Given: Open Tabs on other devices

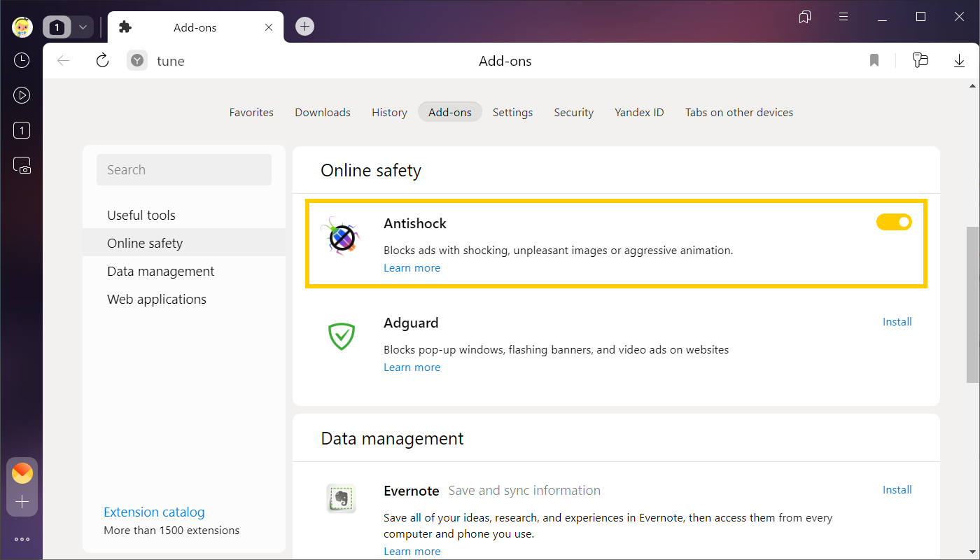Looking at the screenshot, I should click(739, 112).
